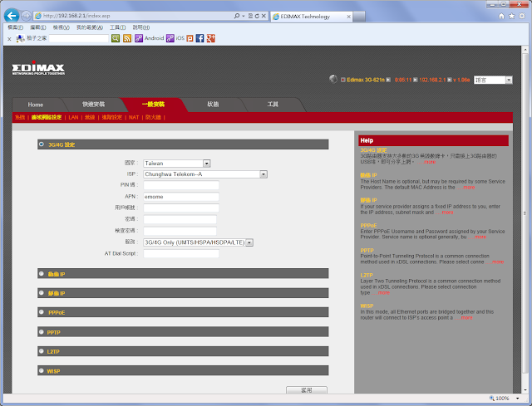Open the 檔案 (File) menu
This screenshot has width=532, height=406.
[x=15, y=27]
